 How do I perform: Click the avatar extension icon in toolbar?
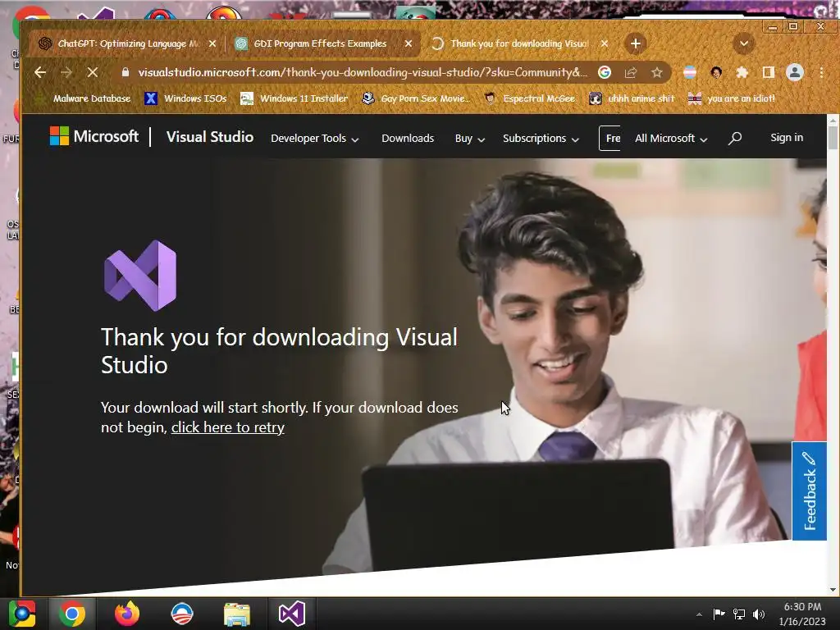716,72
